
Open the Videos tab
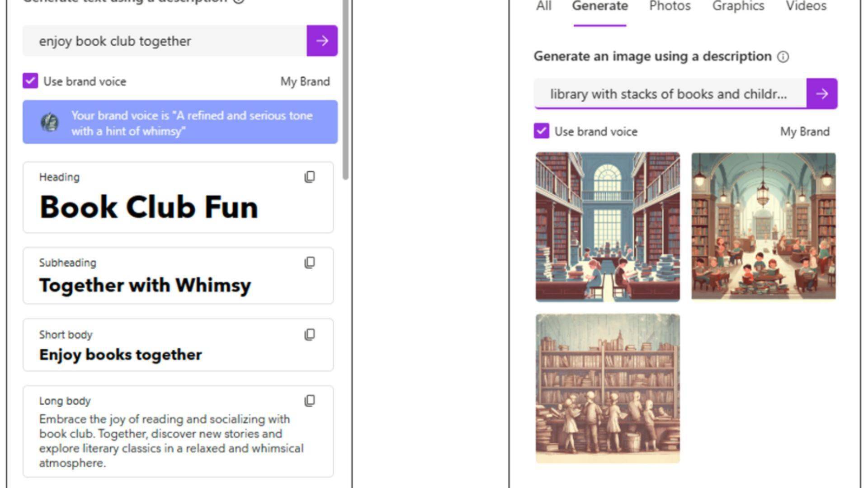coord(806,6)
